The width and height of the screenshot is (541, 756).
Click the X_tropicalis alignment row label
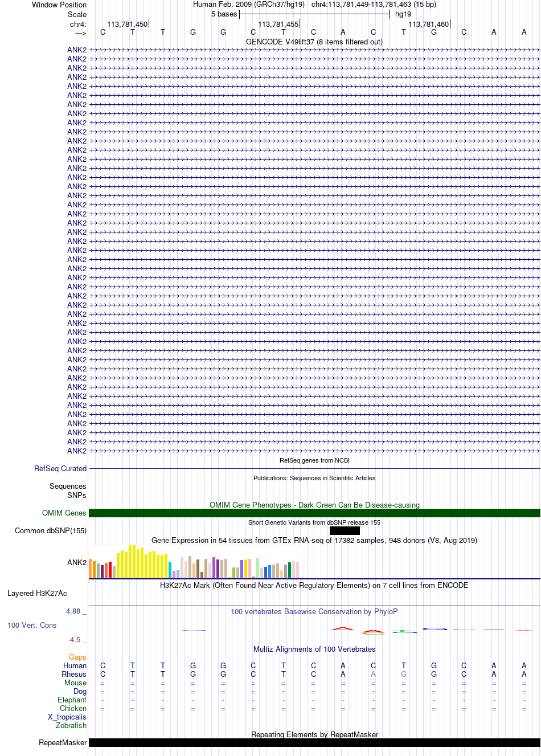point(67,717)
